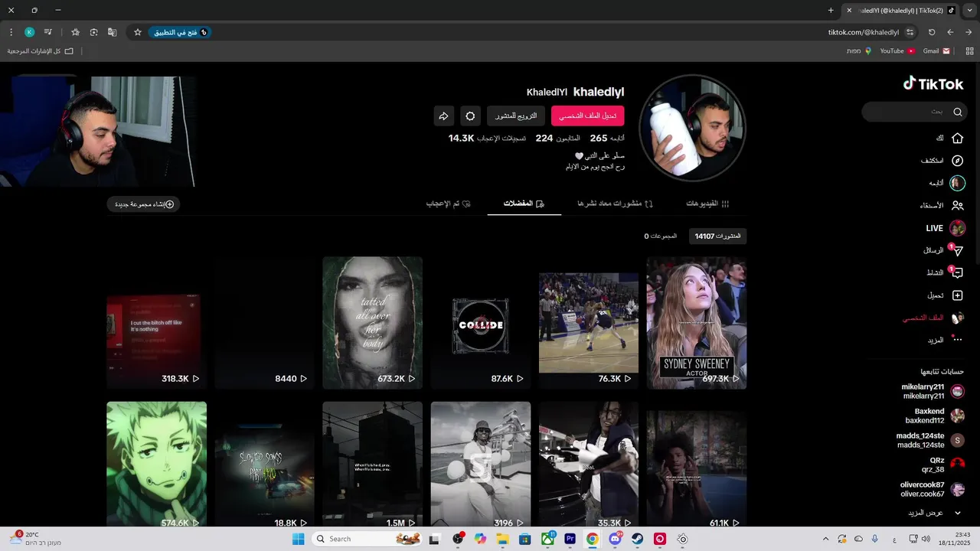The height and width of the screenshot is (551, 980).
Task: Switch to the تم الإعجاب liked tab
Action: click(x=448, y=204)
